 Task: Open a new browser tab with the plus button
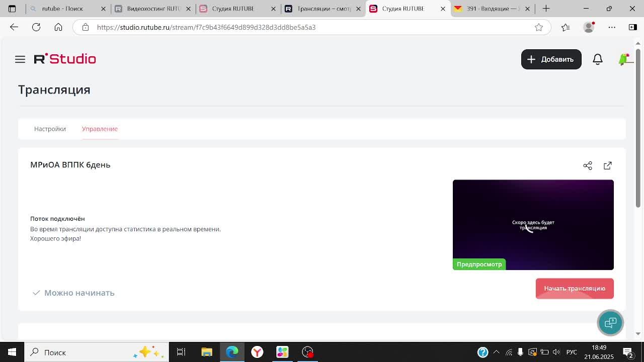click(546, 9)
